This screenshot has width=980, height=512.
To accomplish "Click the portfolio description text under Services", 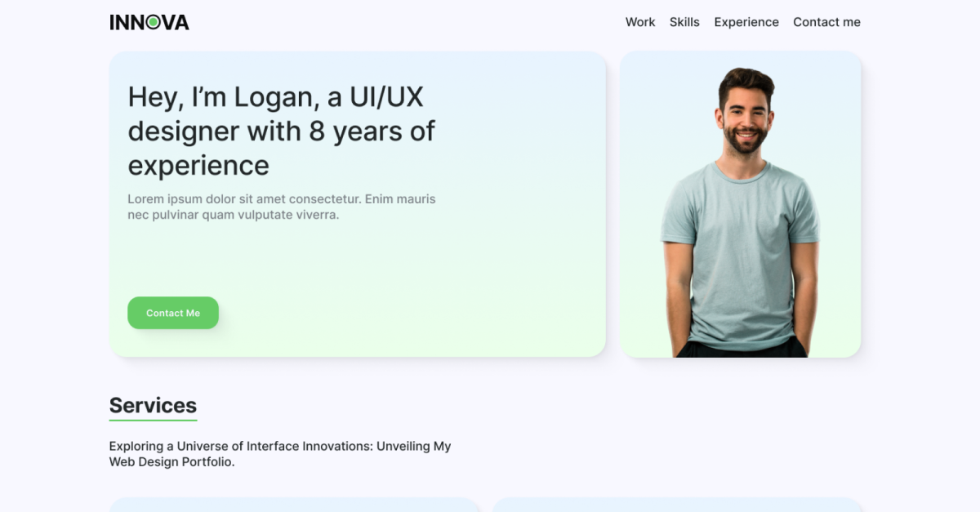I will pyautogui.click(x=280, y=454).
